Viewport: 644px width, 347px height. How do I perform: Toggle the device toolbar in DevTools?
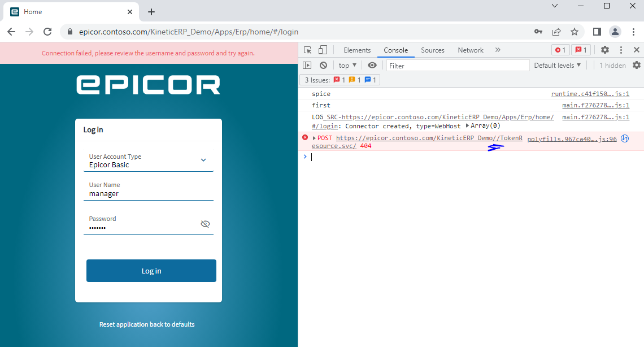coord(323,50)
